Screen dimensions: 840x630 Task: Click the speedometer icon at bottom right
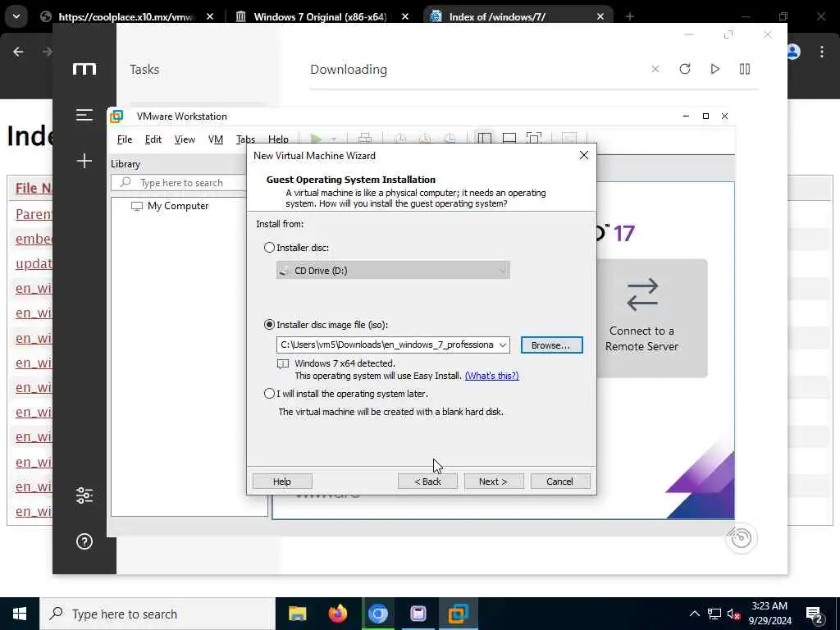coord(742,538)
